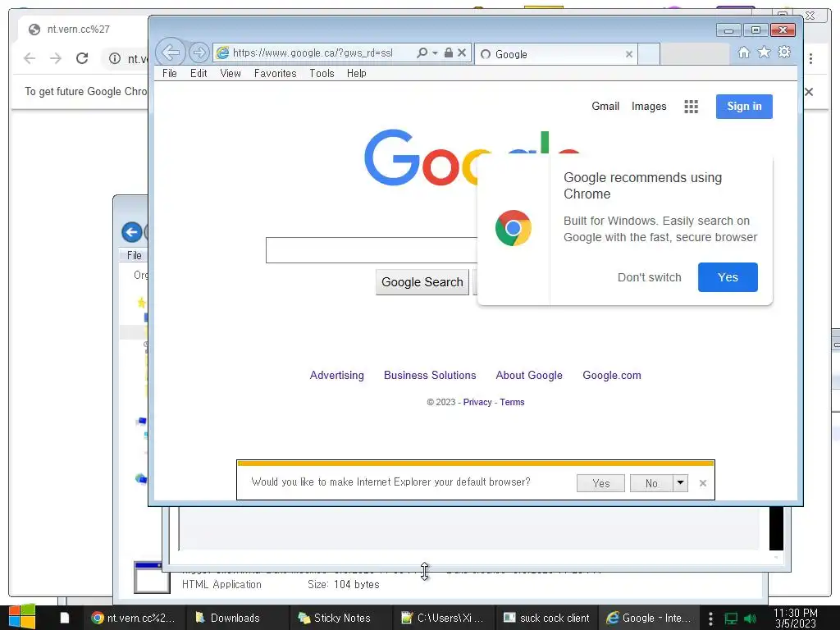
Task: Click the security lock icon in IE address bar
Action: (449, 52)
